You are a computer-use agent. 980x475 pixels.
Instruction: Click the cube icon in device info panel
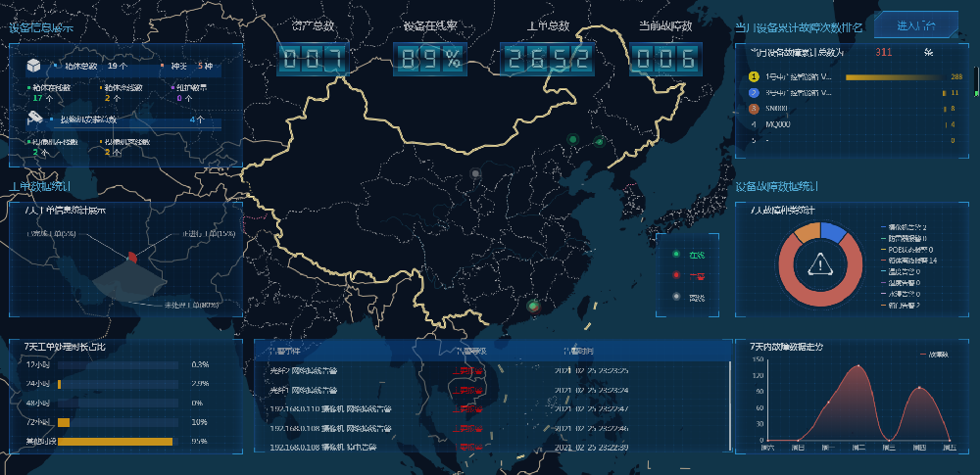point(34,66)
